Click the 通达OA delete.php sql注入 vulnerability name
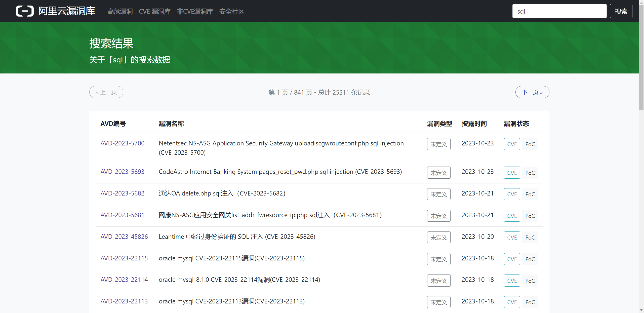Image resolution: width=644 pixels, height=313 pixels. pyautogui.click(x=222, y=193)
